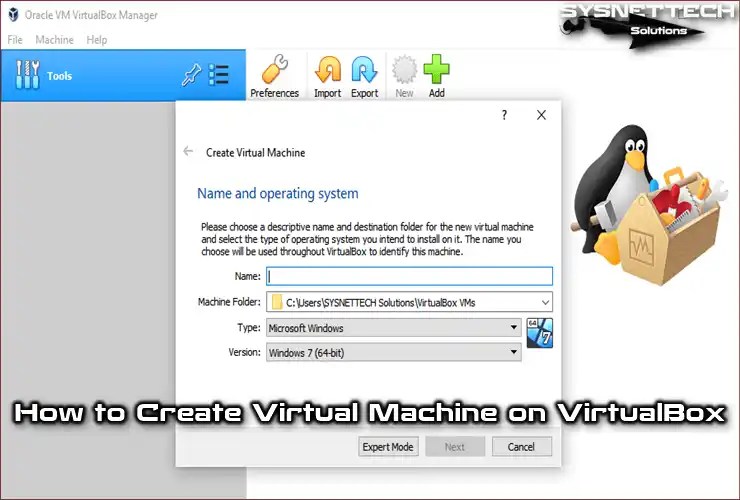Click the Expert Mode button

[388, 447]
